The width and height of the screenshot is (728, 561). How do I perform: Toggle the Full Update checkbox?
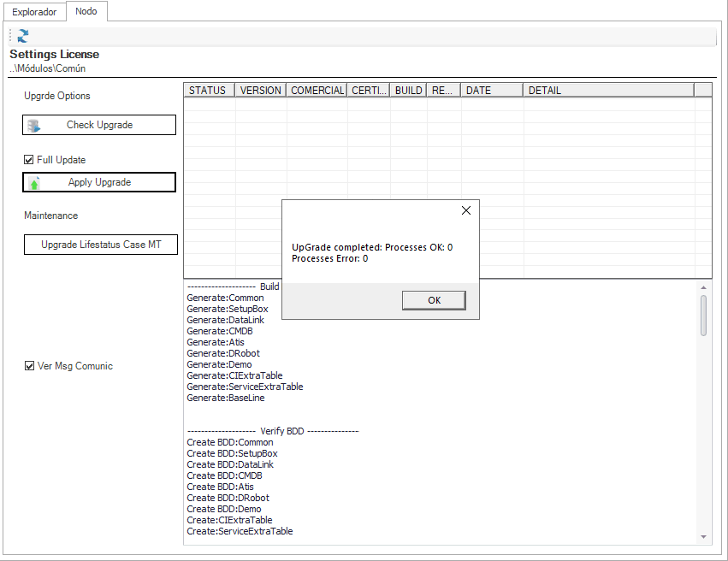[x=29, y=160]
